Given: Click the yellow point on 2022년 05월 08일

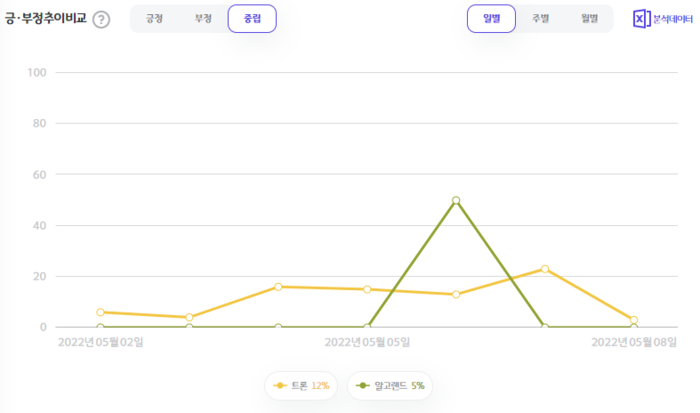Looking at the screenshot, I should click(x=633, y=320).
